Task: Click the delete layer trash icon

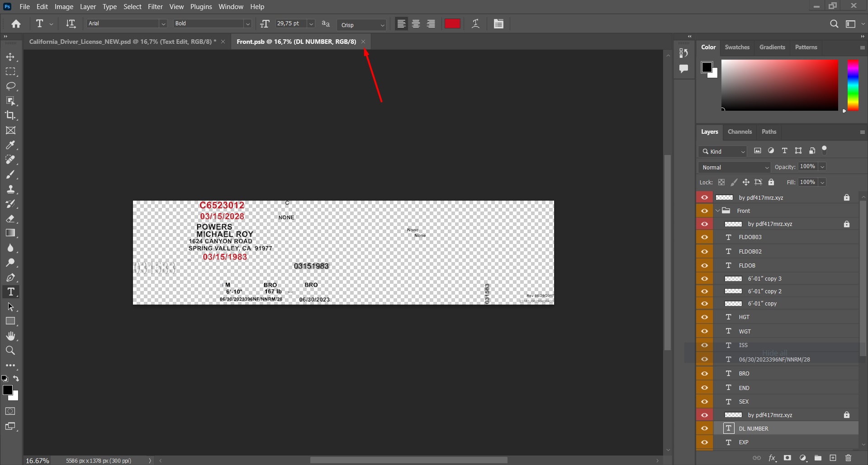Action: [x=848, y=458]
